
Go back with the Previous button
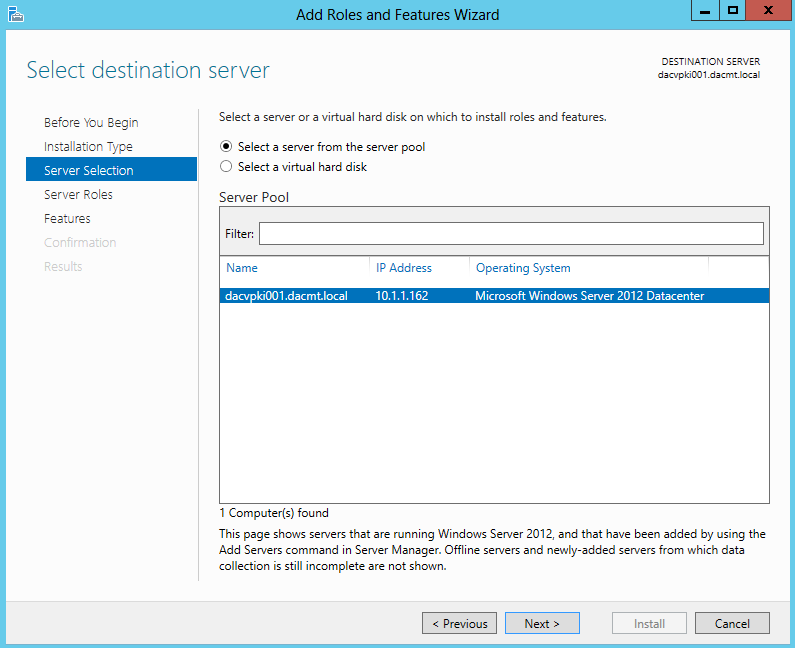459,623
